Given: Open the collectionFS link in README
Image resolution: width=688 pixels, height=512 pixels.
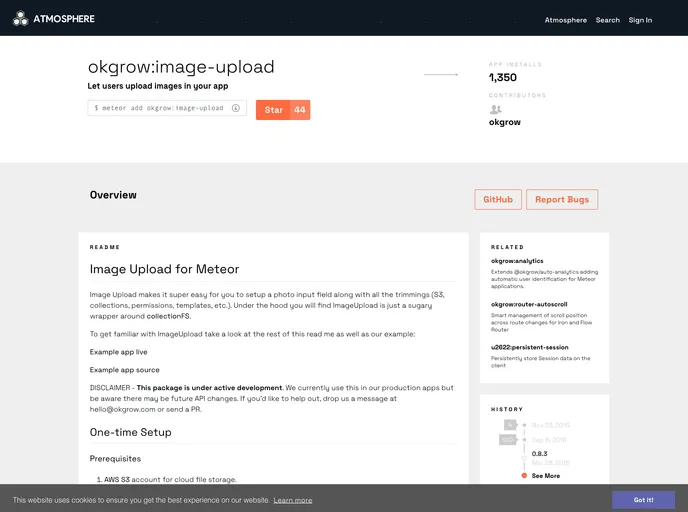Looking at the screenshot, I should click(x=168, y=316).
